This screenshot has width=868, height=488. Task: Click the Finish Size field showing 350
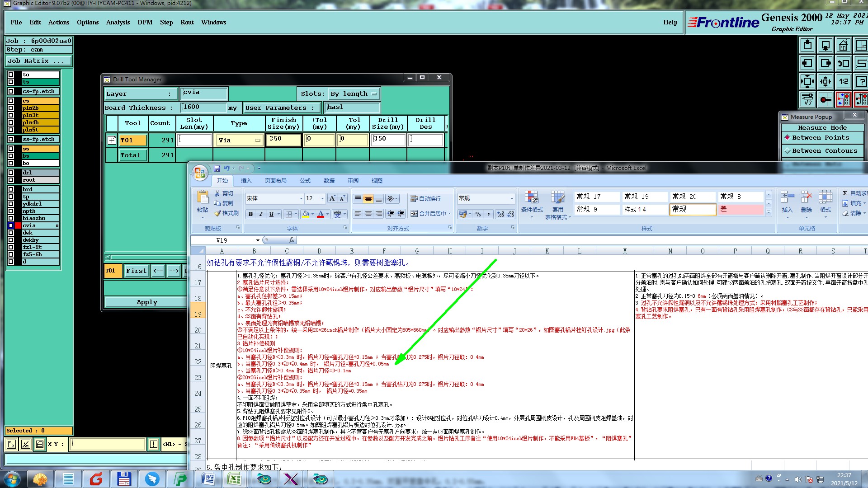coord(283,139)
